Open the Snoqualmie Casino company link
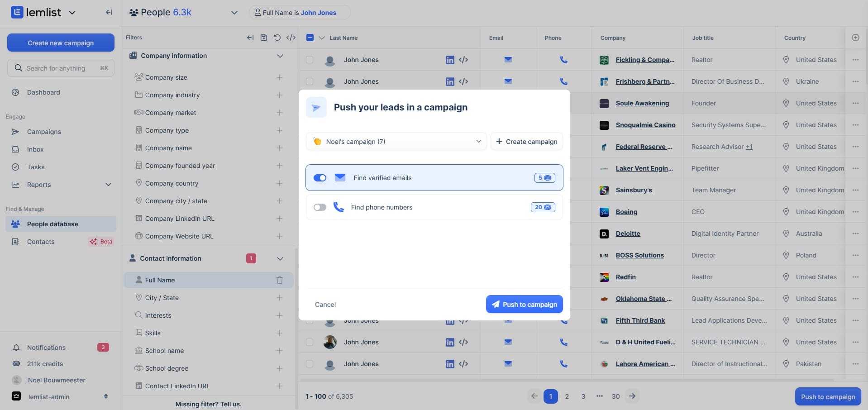868x410 pixels. click(645, 125)
